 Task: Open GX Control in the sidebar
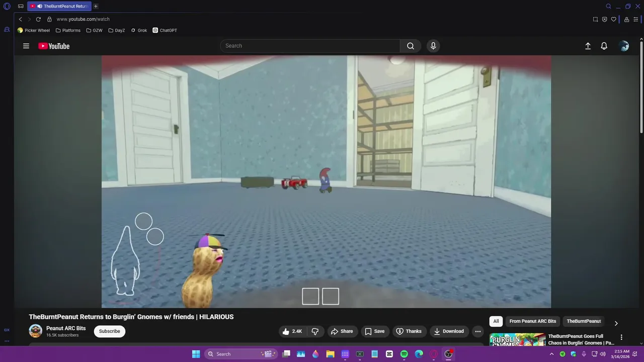point(7,330)
